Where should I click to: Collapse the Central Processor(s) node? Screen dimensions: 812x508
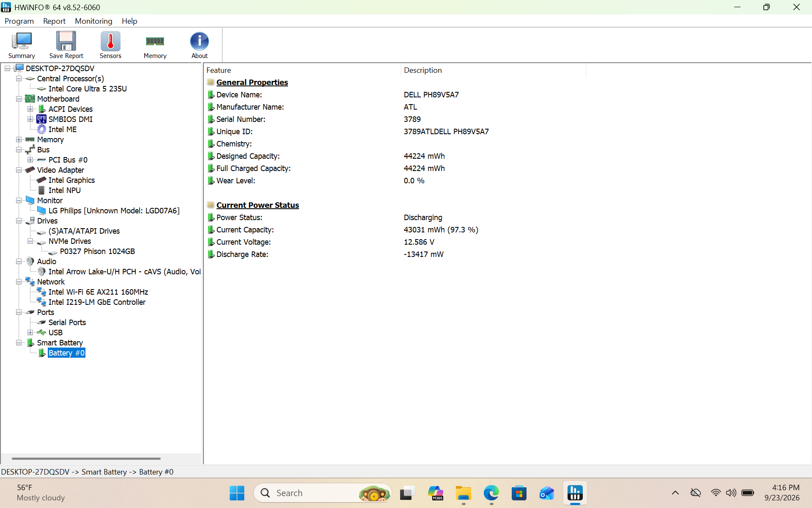pos(19,79)
